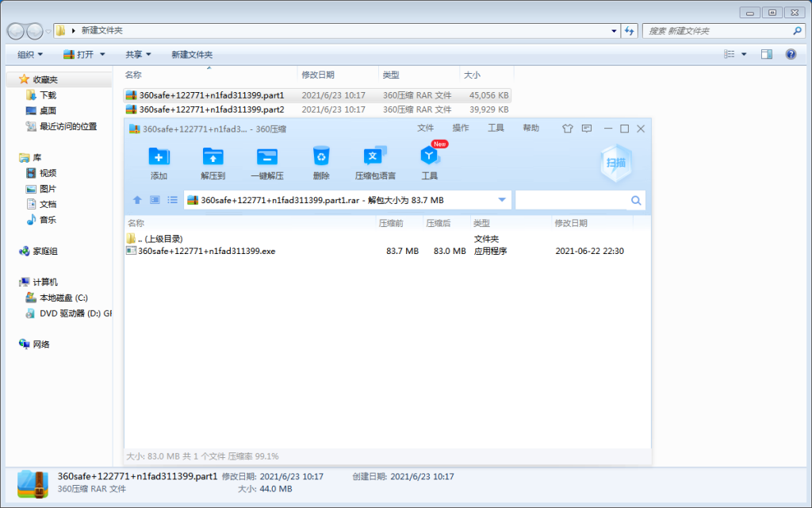Sort Explorer files by 修改日期 column
Screen dimensions: 812x508
point(338,75)
